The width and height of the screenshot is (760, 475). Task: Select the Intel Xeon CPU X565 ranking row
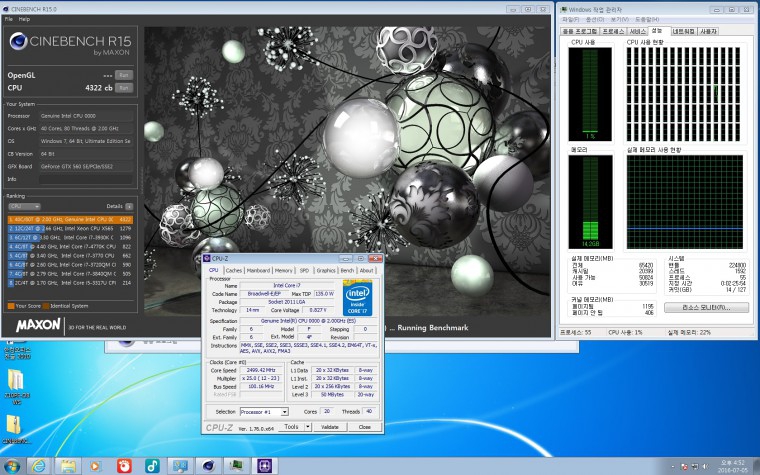click(70, 228)
